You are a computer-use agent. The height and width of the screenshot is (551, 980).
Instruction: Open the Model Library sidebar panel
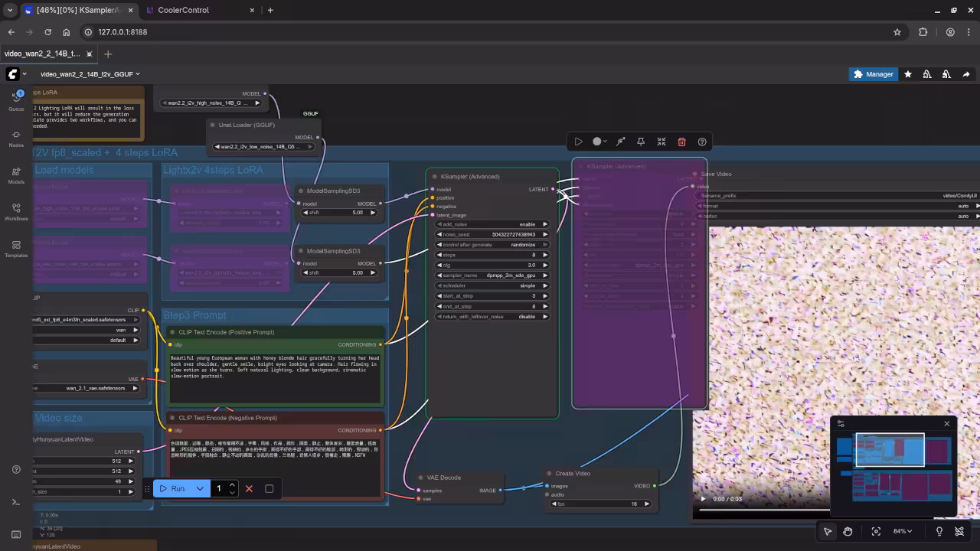click(16, 175)
